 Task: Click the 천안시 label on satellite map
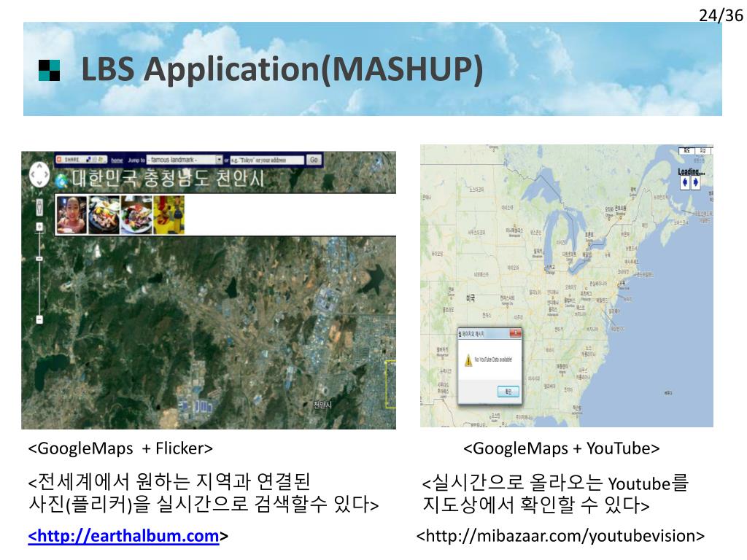[x=322, y=405]
